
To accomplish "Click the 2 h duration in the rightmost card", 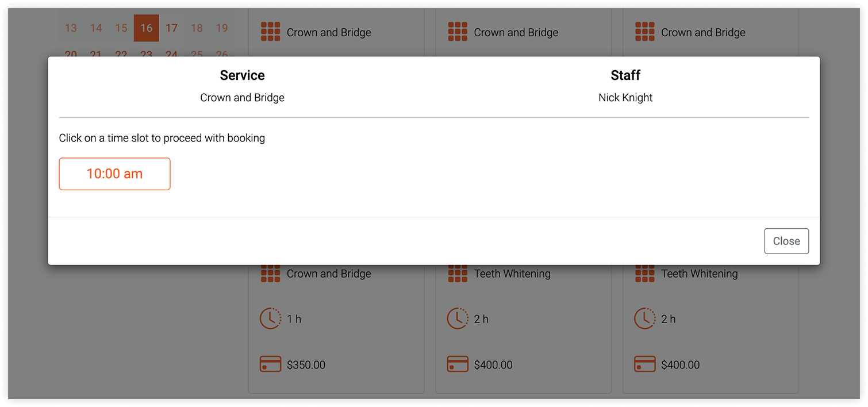I will 669,319.
